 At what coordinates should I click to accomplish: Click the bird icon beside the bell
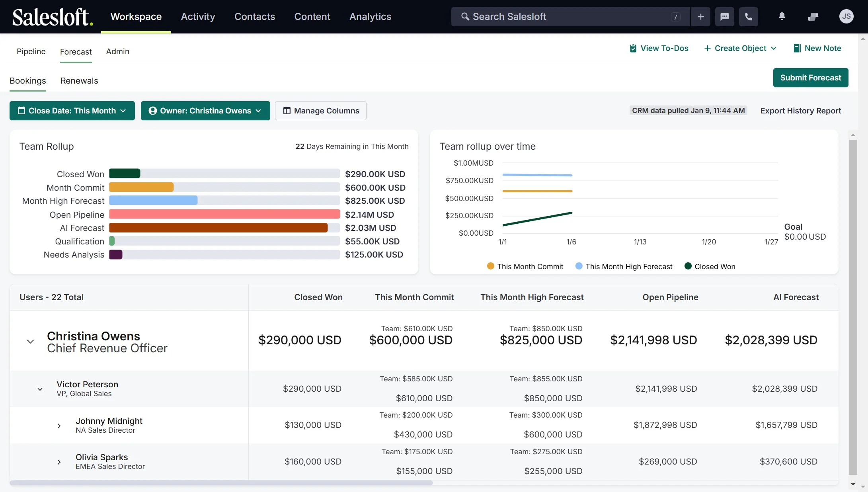tap(813, 17)
